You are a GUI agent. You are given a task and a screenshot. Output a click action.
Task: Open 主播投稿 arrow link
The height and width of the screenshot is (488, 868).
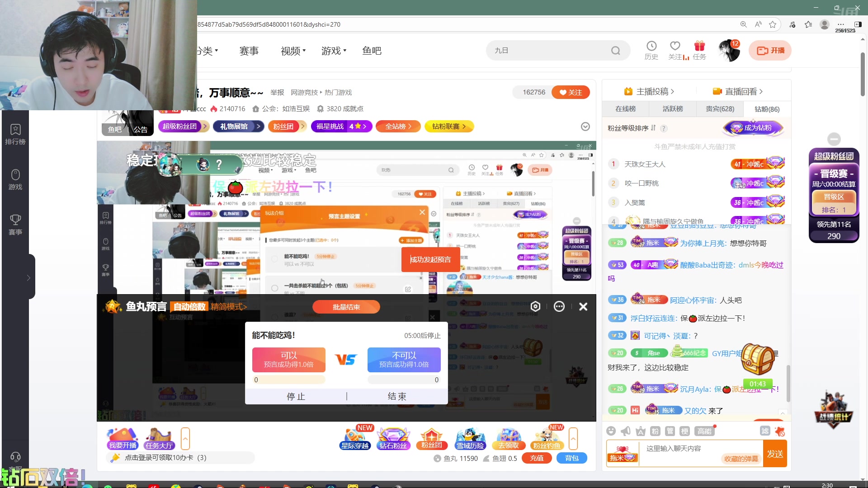pos(649,91)
